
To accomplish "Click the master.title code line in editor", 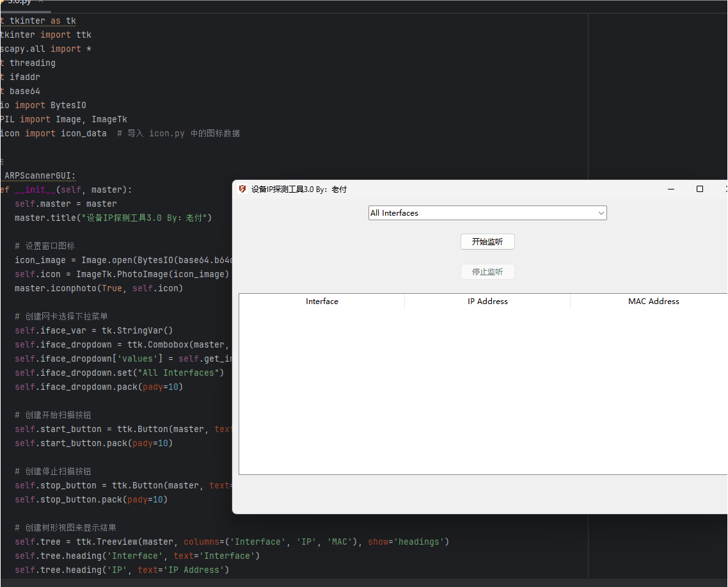I will [113, 218].
